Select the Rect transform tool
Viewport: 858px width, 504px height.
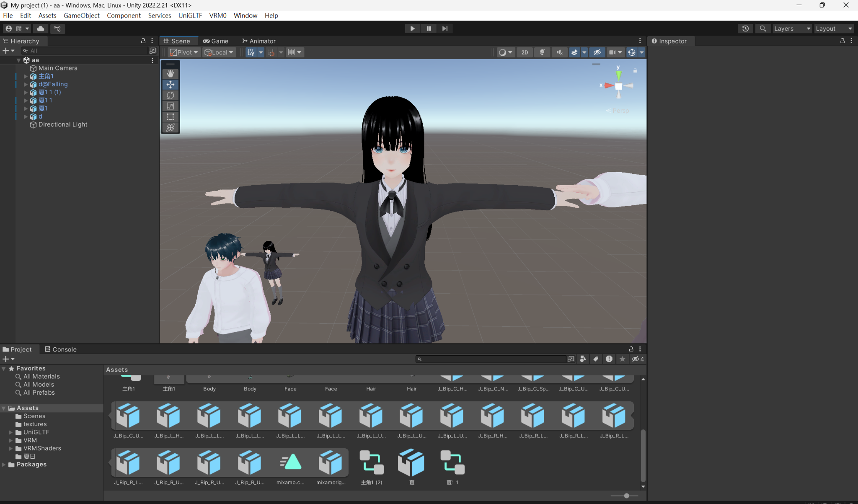tap(170, 117)
